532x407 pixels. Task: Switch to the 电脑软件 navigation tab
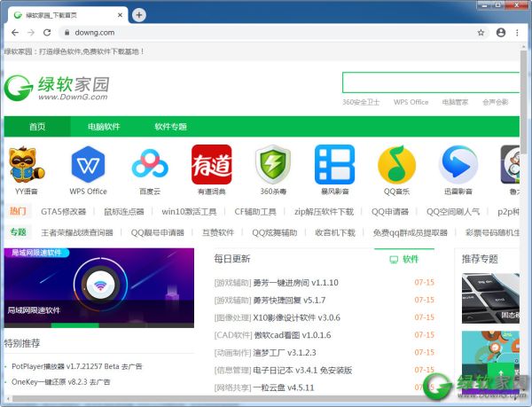click(x=104, y=127)
